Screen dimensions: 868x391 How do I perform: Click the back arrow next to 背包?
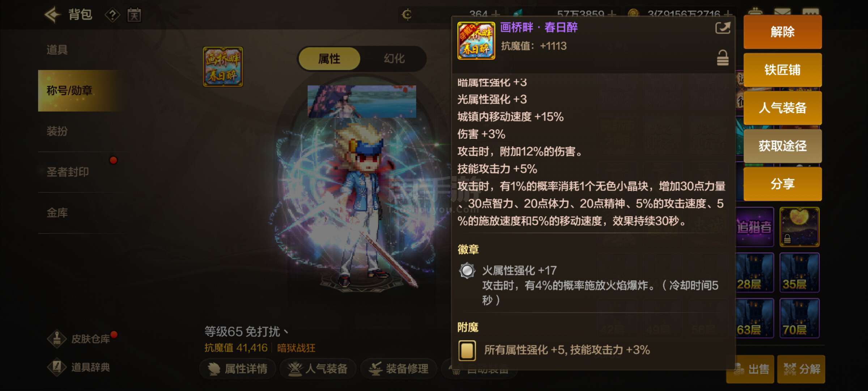click(x=53, y=15)
